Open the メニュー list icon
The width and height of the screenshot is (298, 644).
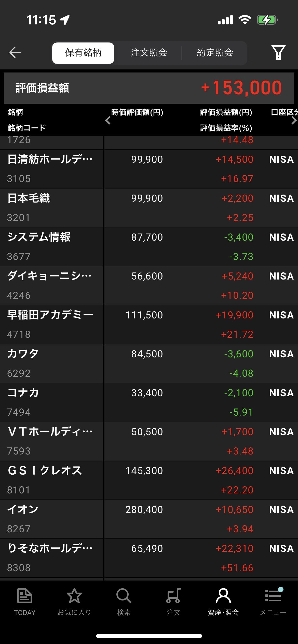(273, 602)
